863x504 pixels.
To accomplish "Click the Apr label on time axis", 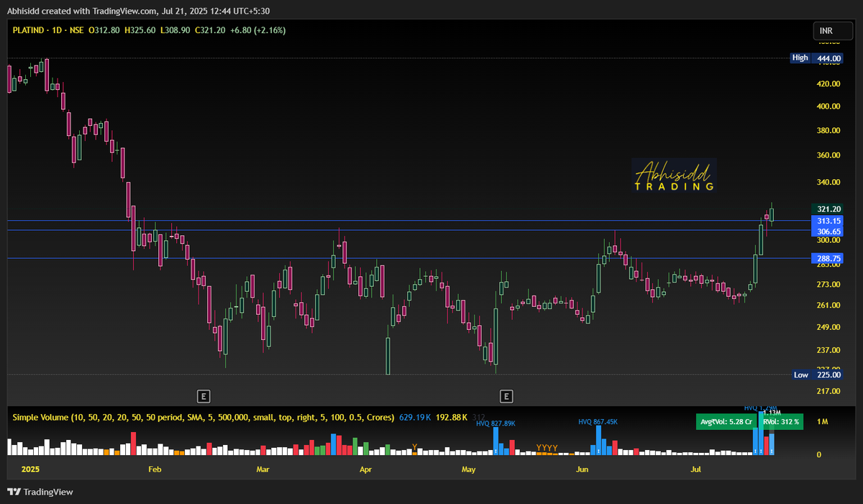I will pyautogui.click(x=365, y=469).
